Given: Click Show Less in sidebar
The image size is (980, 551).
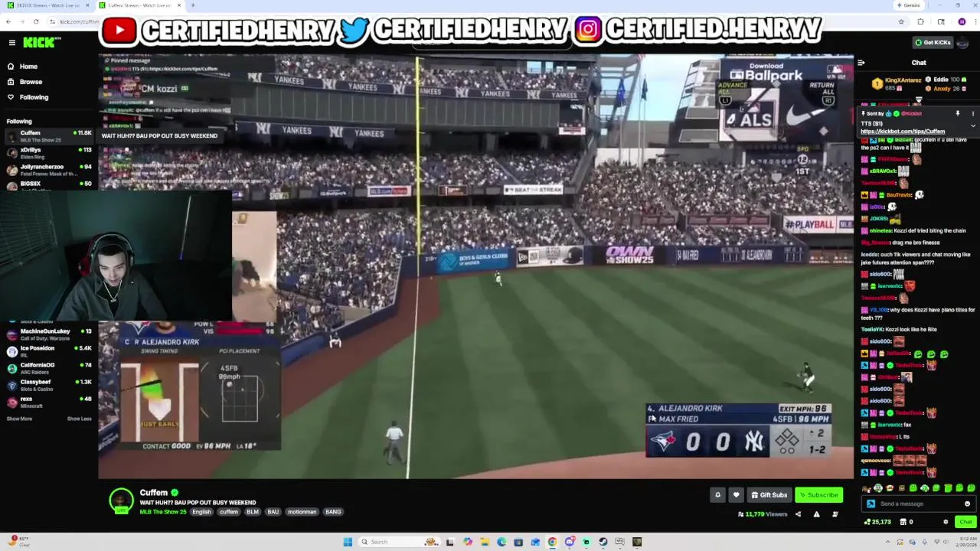Looking at the screenshot, I should 79,419.
